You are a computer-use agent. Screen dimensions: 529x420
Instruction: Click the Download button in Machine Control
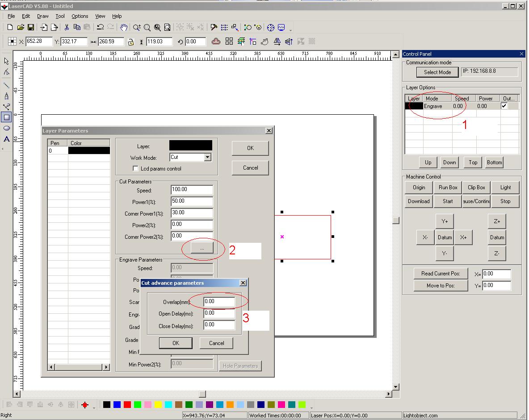(419, 201)
